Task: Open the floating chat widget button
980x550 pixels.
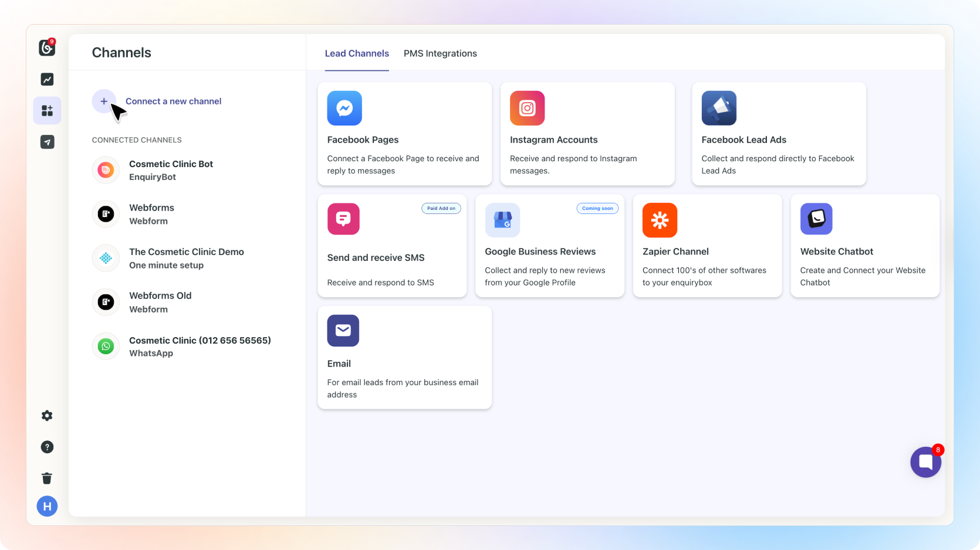Action: coord(925,462)
